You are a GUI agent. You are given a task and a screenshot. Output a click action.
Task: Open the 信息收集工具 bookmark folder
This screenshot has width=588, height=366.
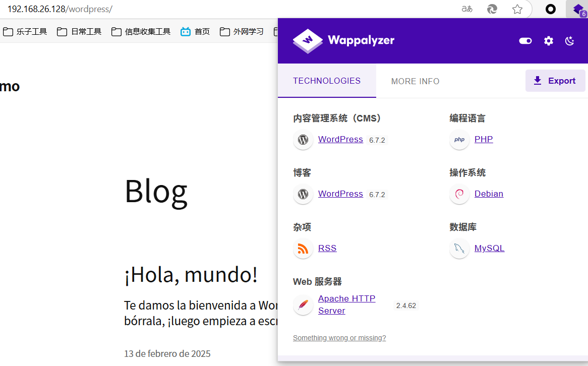click(141, 31)
